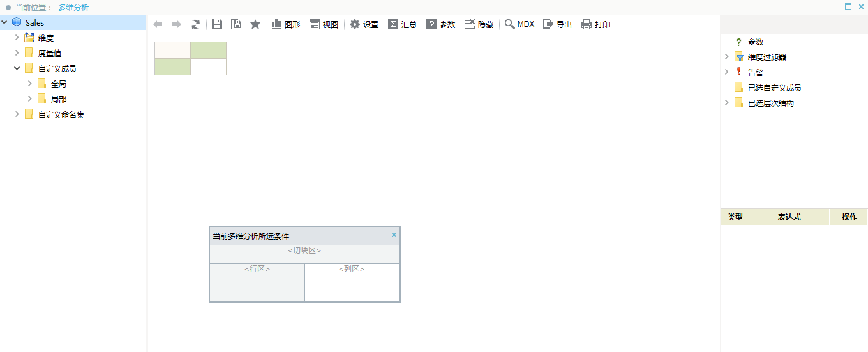The height and width of the screenshot is (352, 868).
Task: Collapse the 自定义成员 folder
Action: (x=17, y=68)
